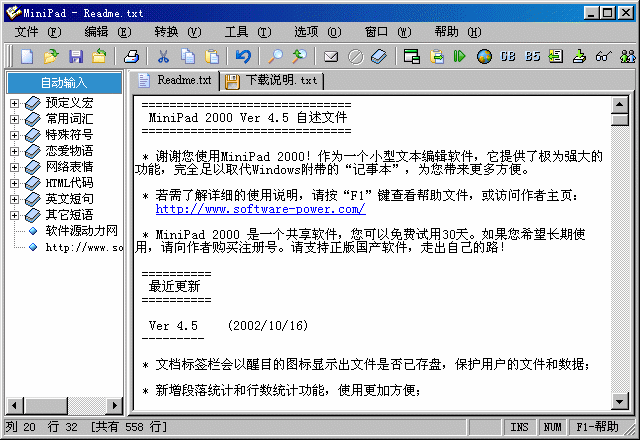
Task: Select the HTML代码 tree label
Action: (x=69, y=183)
